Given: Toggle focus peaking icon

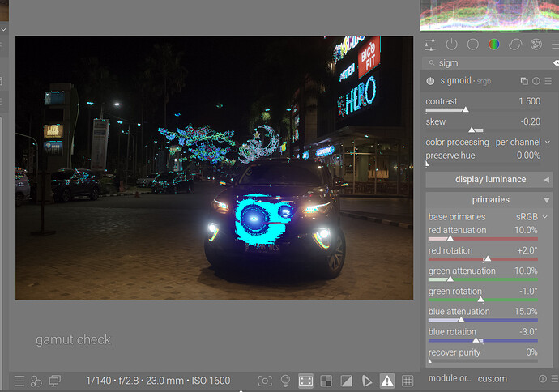Looking at the screenshot, I should point(265,380).
